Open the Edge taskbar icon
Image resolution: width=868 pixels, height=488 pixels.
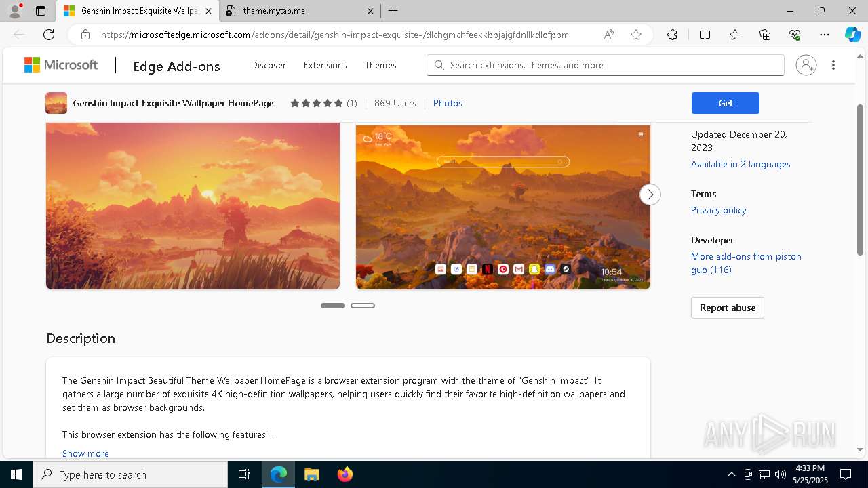tap(279, 474)
